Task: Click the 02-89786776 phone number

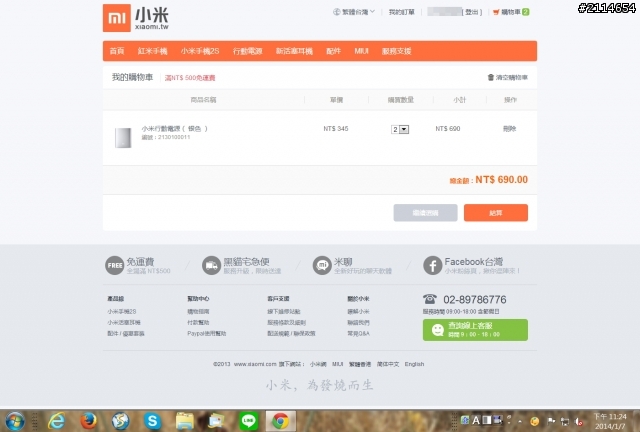Action: tap(475, 299)
